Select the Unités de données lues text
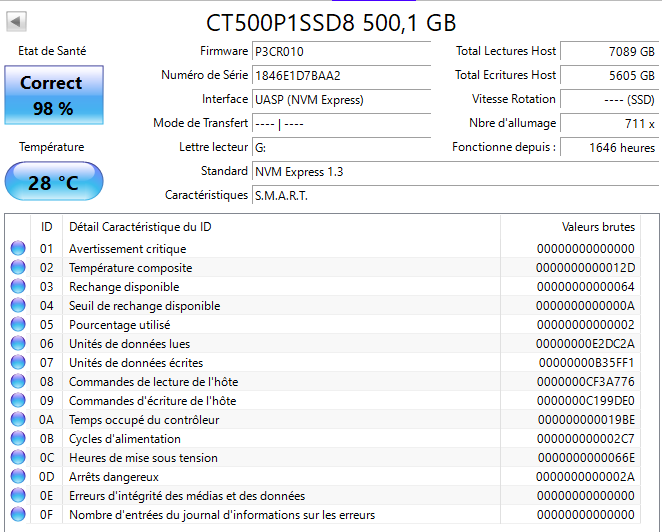 point(130,344)
